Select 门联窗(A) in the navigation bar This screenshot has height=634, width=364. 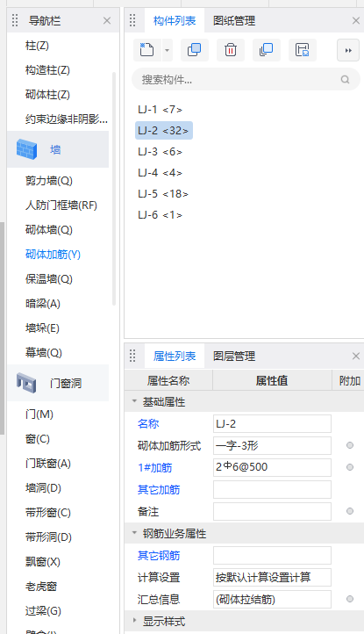click(48, 464)
